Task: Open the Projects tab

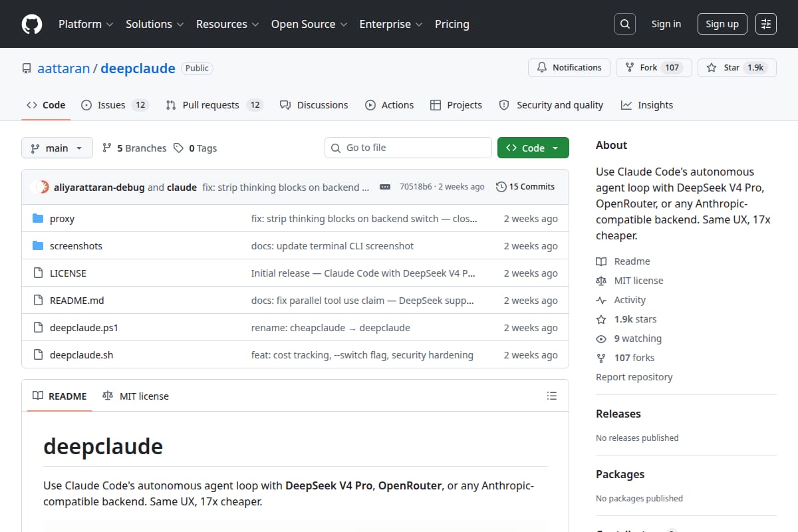Action: [456, 105]
